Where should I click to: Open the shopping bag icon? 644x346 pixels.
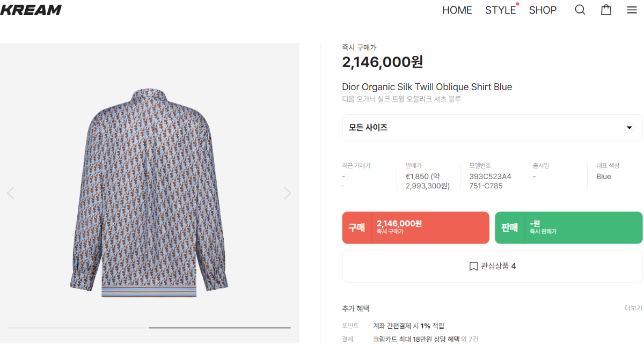(x=606, y=10)
